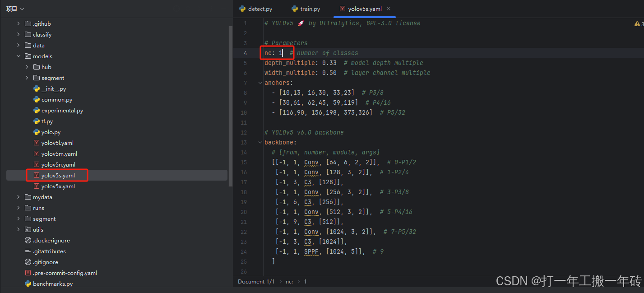Click the experimental.py Python icon
The width and height of the screenshot is (644, 293).
[37, 110]
